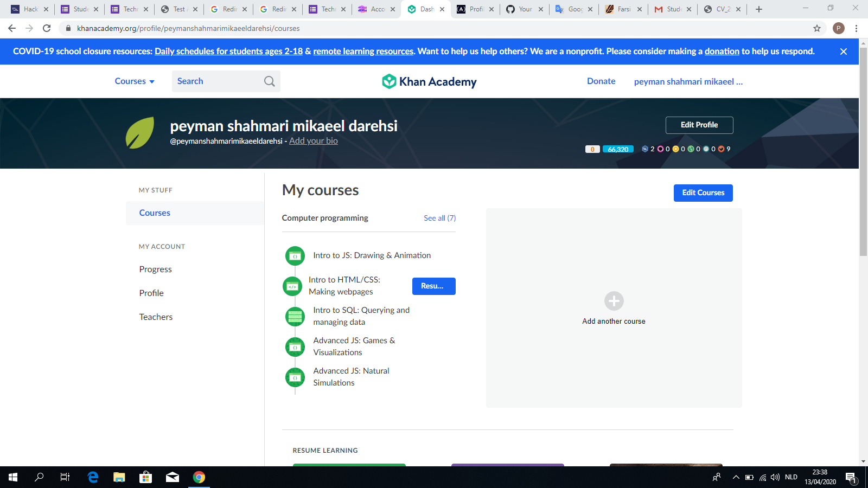Open the Intro to SQL course icon
868x488 pixels.
[x=295, y=317]
